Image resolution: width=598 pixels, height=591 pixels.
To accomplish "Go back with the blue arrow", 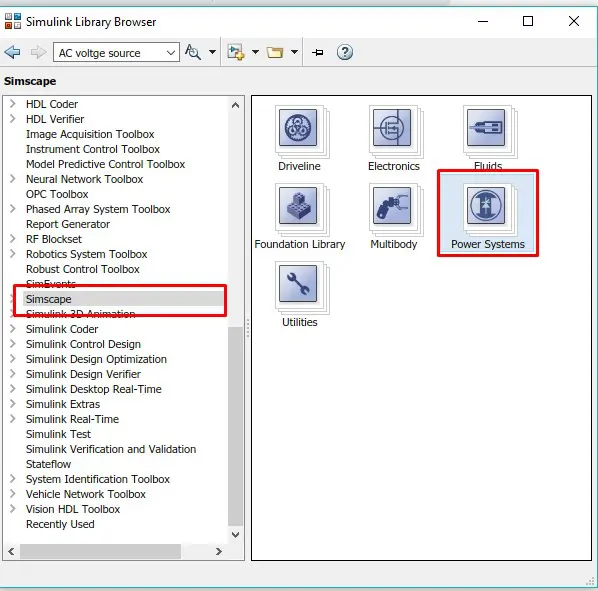I will tap(12, 52).
